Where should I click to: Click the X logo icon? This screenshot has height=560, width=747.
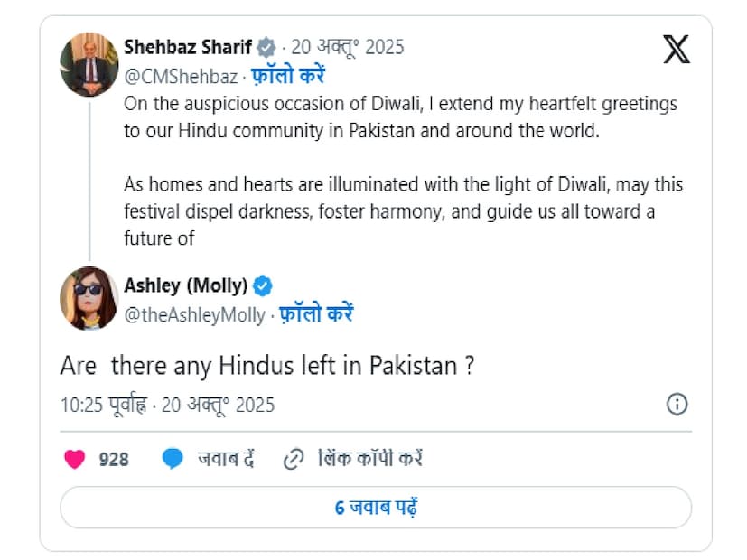point(676,50)
